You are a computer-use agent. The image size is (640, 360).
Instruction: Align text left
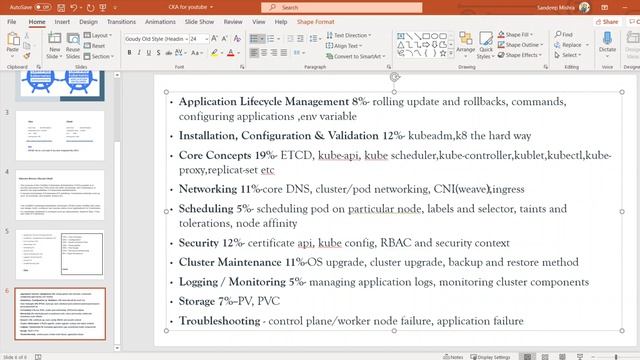click(x=254, y=53)
